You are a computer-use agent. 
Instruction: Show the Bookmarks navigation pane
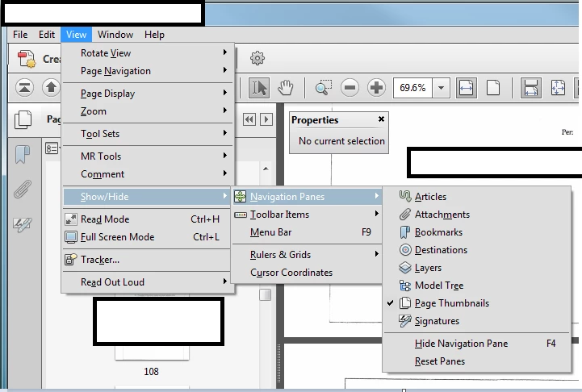click(476, 232)
